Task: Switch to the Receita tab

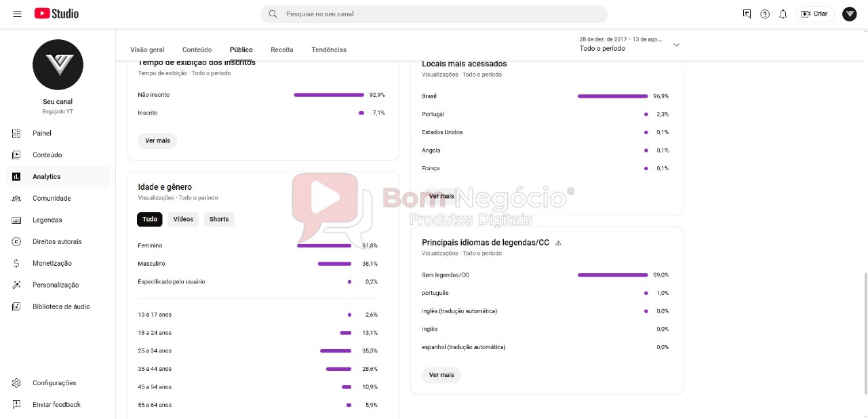Action: pyautogui.click(x=282, y=49)
